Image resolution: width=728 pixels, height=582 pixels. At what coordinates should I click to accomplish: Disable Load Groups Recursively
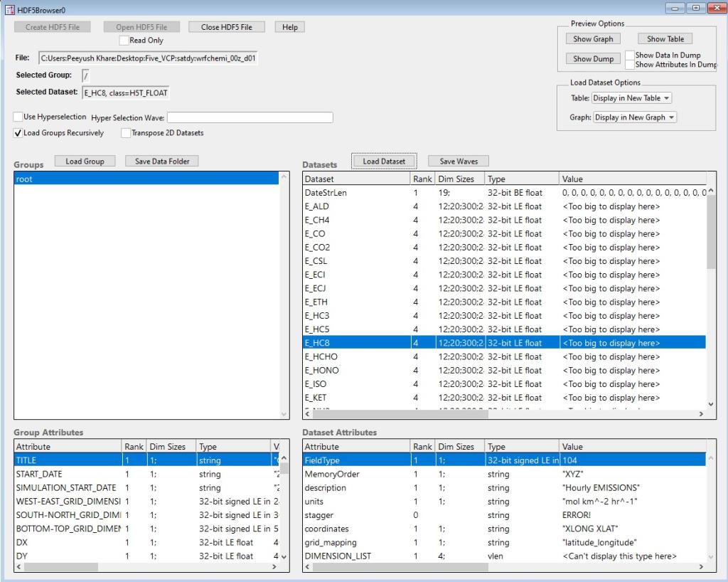(x=18, y=133)
